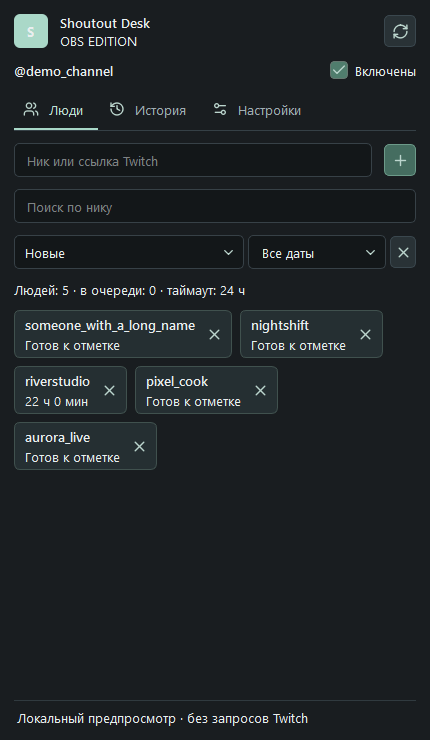The height and width of the screenshot is (740, 430).
Task: Remove pixel_cook from the list
Action: [x=261, y=391]
